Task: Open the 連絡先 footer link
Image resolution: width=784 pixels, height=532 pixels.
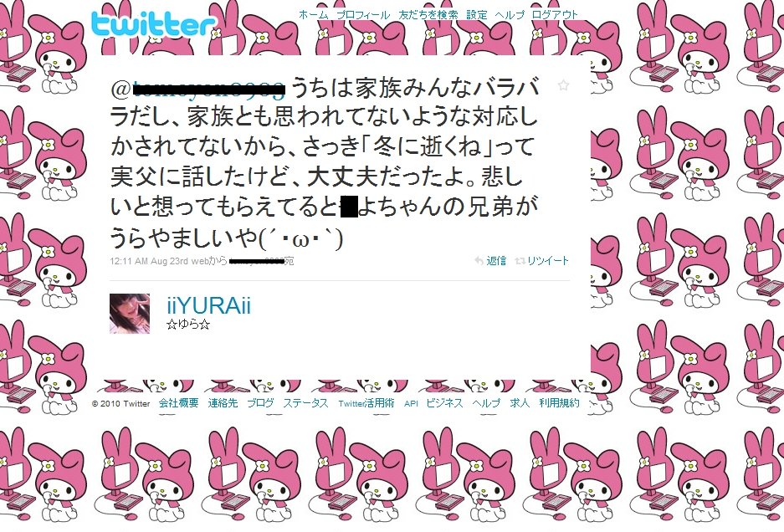Action: (x=223, y=403)
